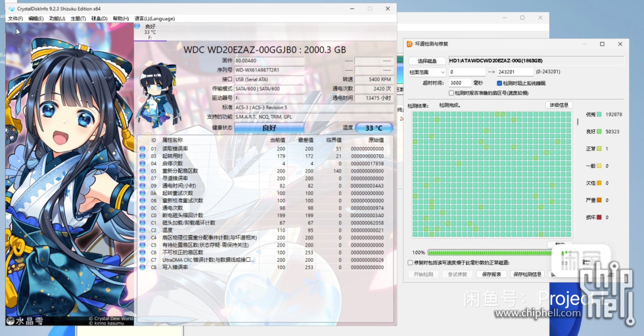Click the 13475 小时 power-on hours value
Screen dimensions: 644x336
(374, 98)
